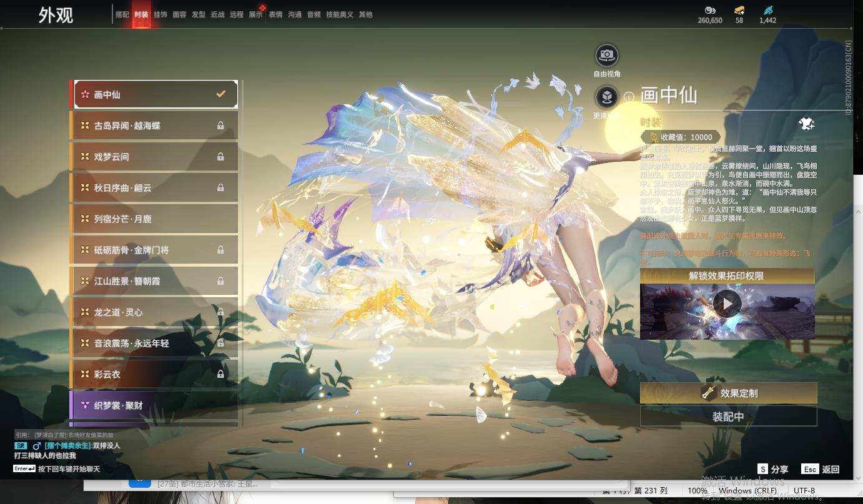The width and height of the screenshot is (863, 504).
Task: Click the lock icon on 秋日序曲·翩云
Action: pos(220,187)
